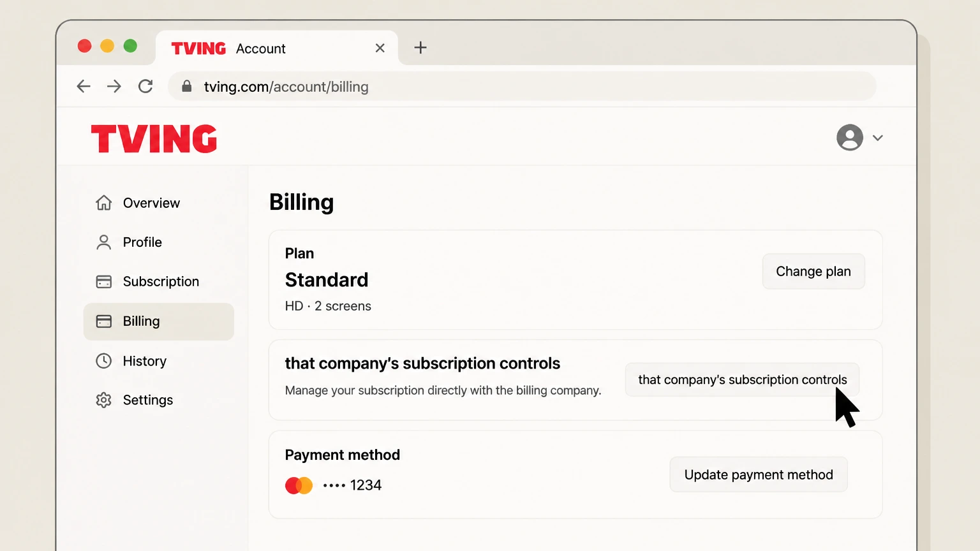
Task: Click the Settings gear icon
Action: (x=104, y=400)
